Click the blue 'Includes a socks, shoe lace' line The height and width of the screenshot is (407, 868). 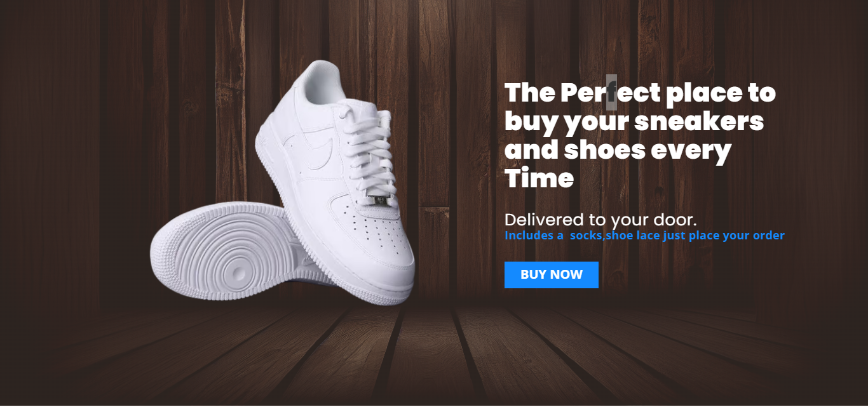(x=644, y=236)
